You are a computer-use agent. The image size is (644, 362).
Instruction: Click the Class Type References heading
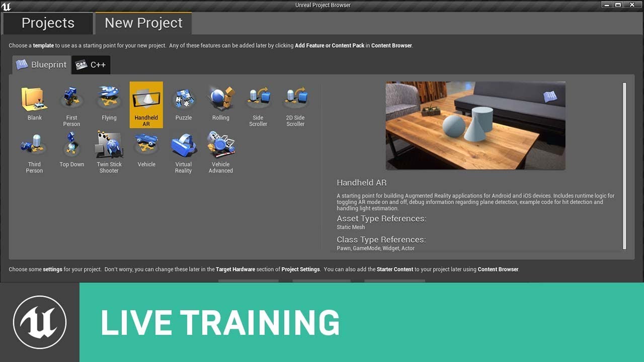[381, 240]
